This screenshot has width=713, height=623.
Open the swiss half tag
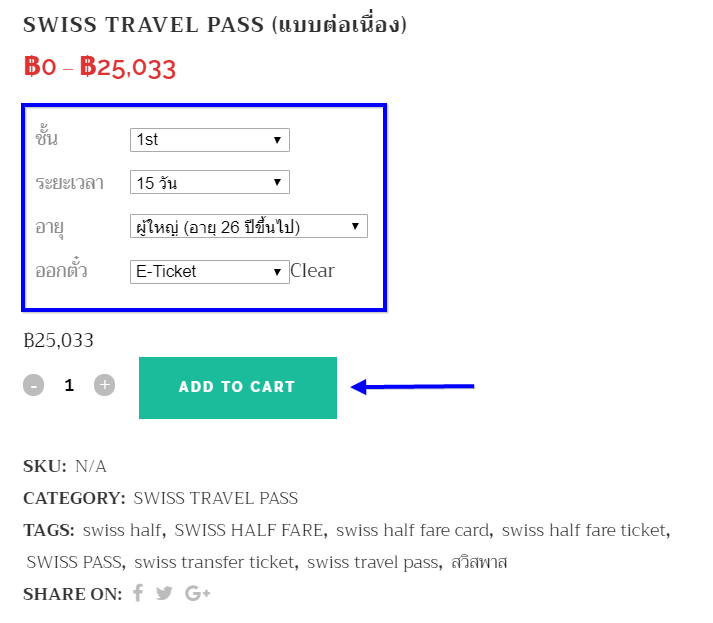pos(122,530)
